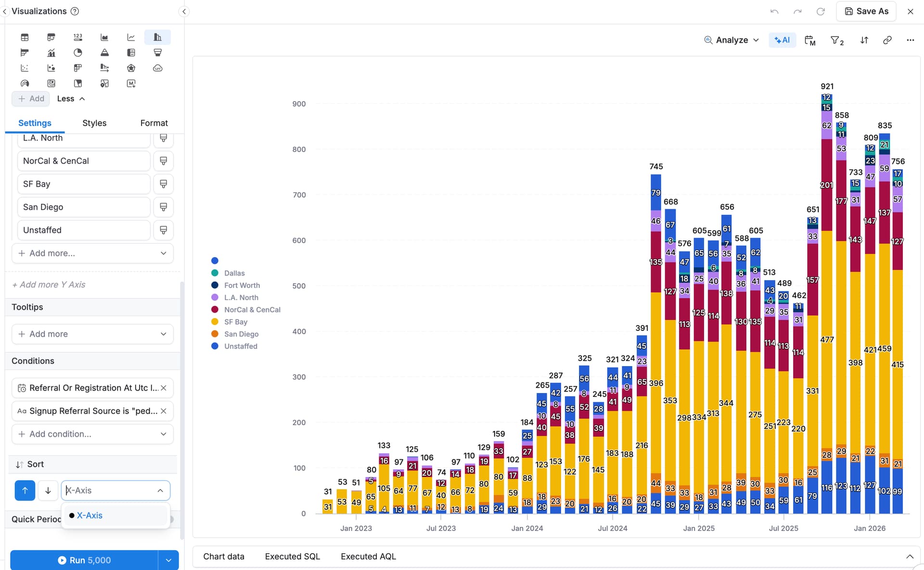Image resolution: width=924 pixels, height=570 pixels.
Task: Open the Executed SQL tab
Action: [x=292, y=557]
